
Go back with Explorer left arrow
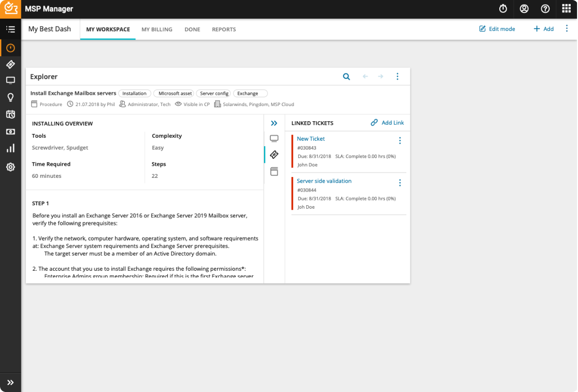pos(365,77)
